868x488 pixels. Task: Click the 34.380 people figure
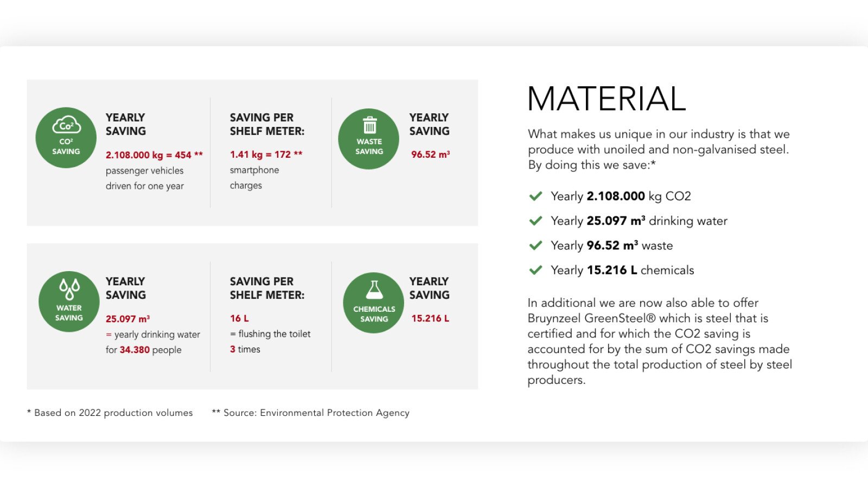pyautogui.click(x=135, y=350)
